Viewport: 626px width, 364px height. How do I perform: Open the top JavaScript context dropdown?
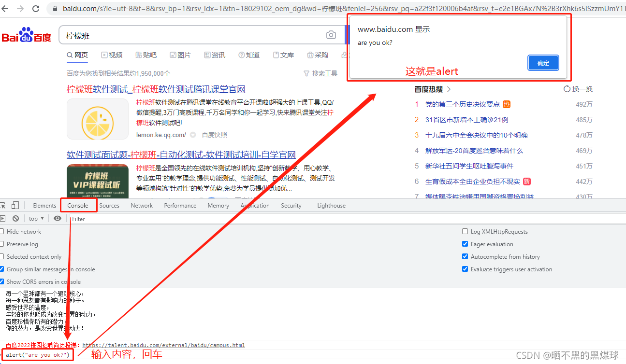(36, 219)
